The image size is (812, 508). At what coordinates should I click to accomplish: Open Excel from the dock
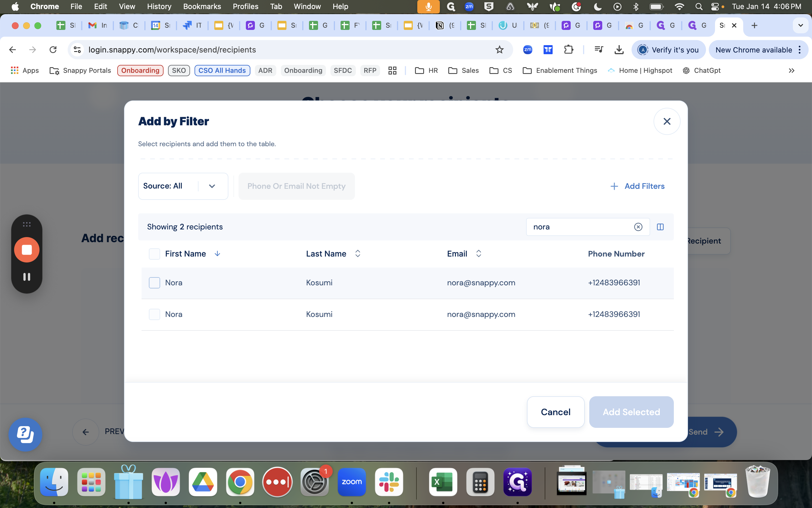[x=443, y=482]
